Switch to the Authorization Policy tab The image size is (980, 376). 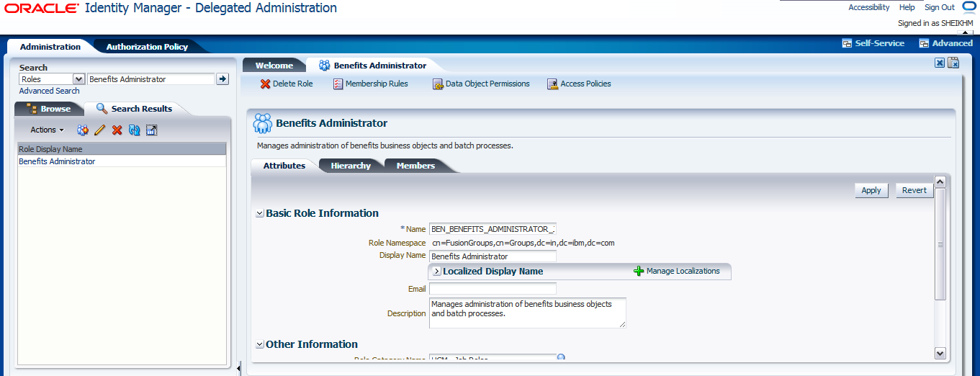click(x=147, y=46)
